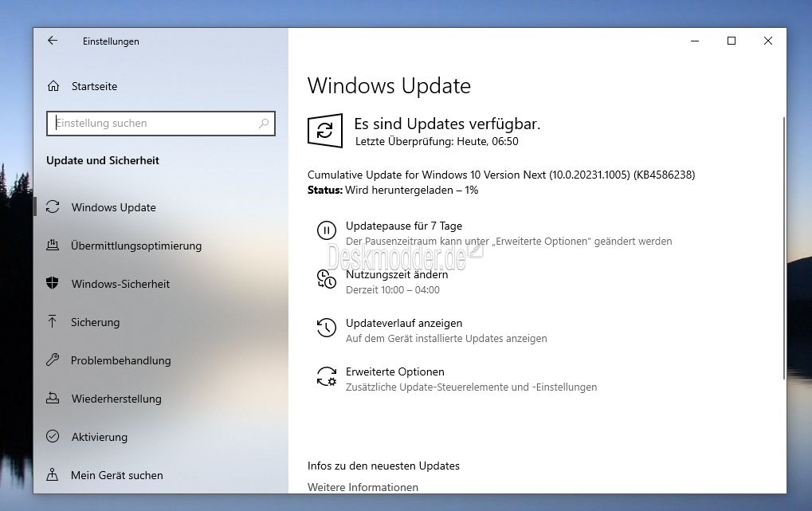This screenshot has width=812, height=511.
Task: Open Übermittlungsoptimierung icon in sidebar
Action: click(53, 245)
